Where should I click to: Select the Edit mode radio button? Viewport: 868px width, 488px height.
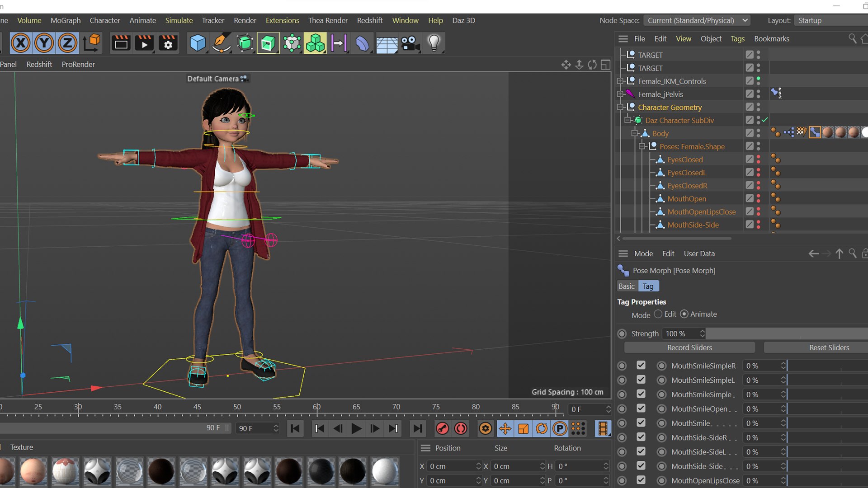click(658, 314)
